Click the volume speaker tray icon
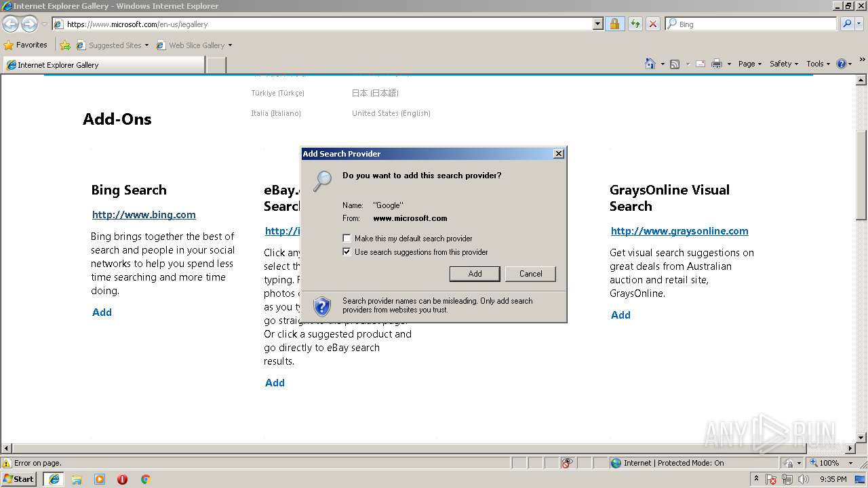Viewport: 868px width, 488px height. (x=803, y=480)
